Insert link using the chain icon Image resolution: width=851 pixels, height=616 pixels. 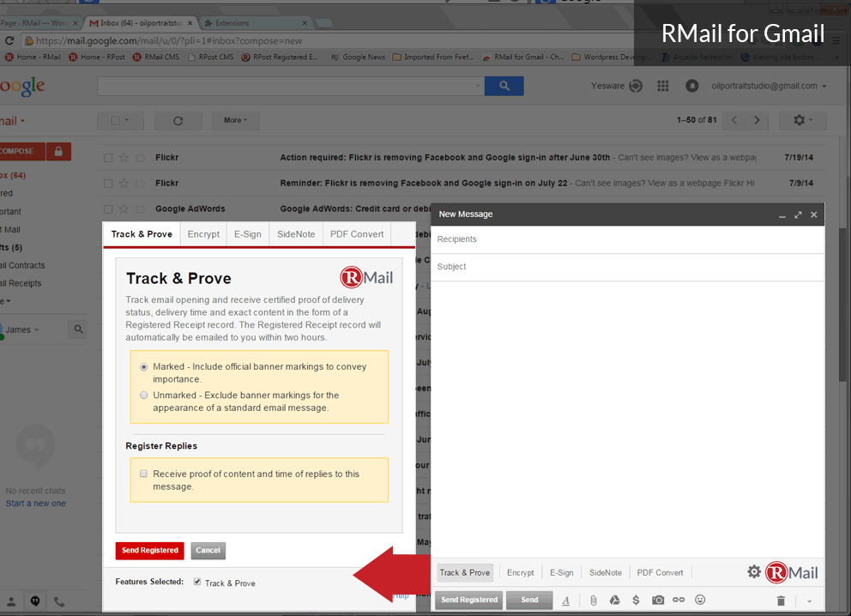coord(679,601)
